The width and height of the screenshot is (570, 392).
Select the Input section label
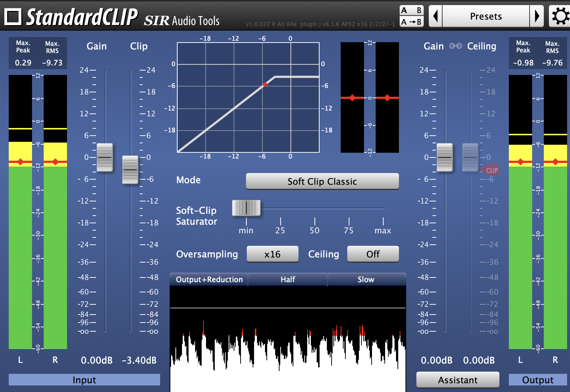84,380
